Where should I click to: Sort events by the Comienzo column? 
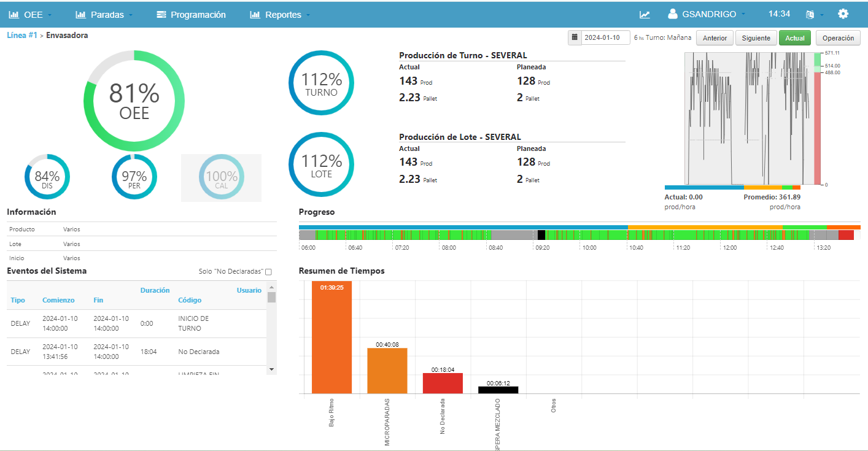point(58,300)
